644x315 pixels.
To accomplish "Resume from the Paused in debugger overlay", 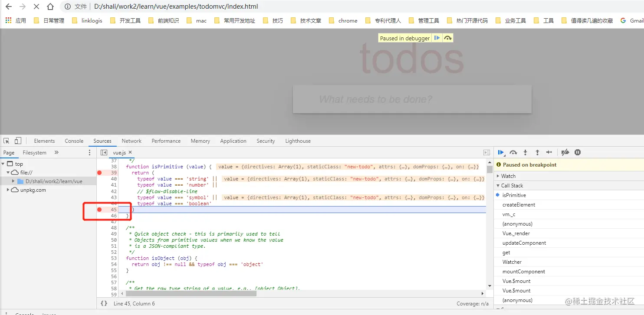I will [437, 38].
